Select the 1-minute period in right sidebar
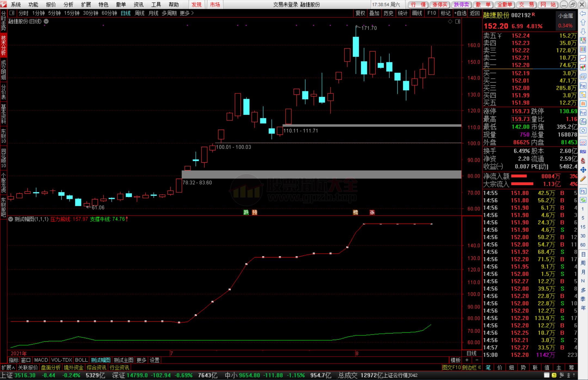The width and height of the screenshot is (588, 380). pos(583,209)
